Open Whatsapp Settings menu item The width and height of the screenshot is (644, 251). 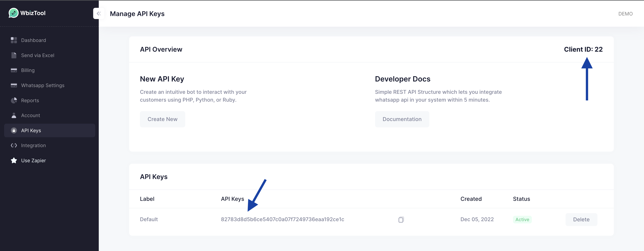(43, 85)
